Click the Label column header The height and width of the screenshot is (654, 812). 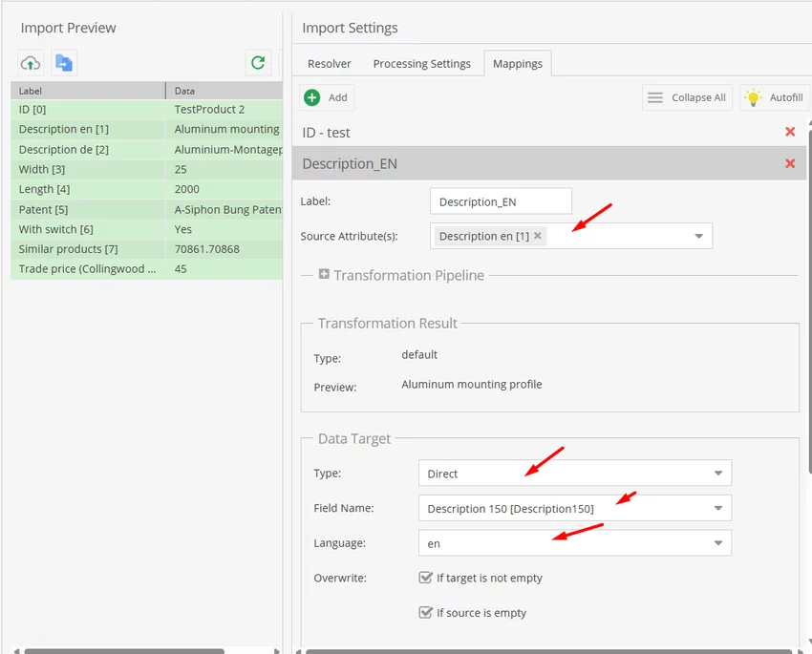point(88,91)
